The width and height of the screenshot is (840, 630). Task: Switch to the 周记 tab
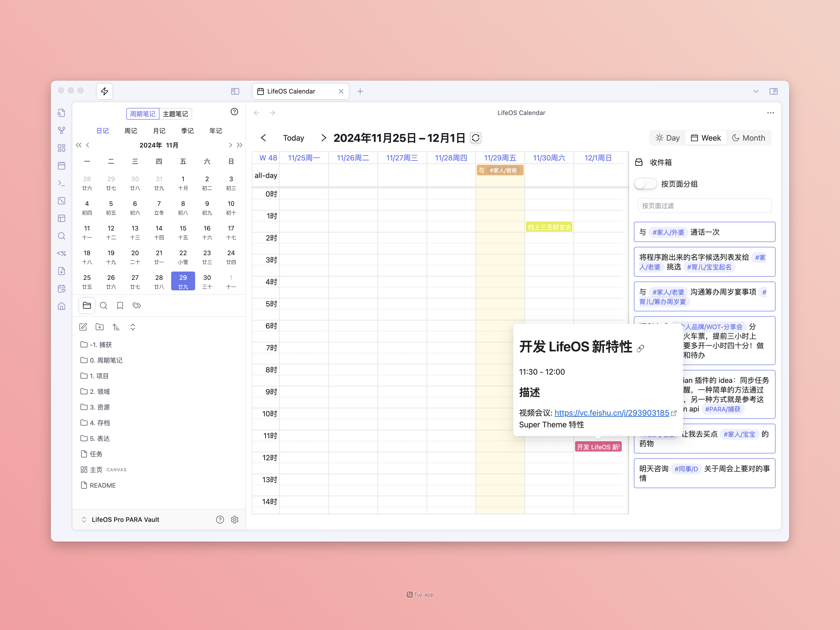pyautogui.click(x=131, y=131)
